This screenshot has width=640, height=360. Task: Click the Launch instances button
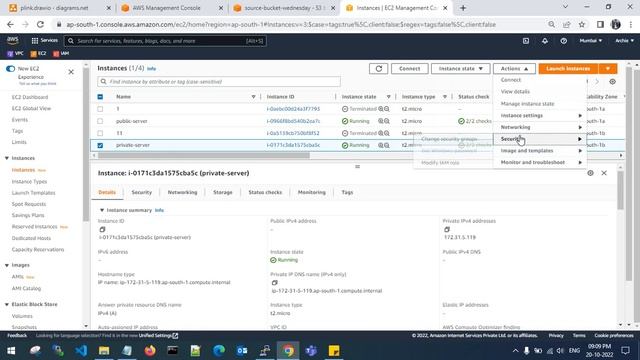pos(568,69)
